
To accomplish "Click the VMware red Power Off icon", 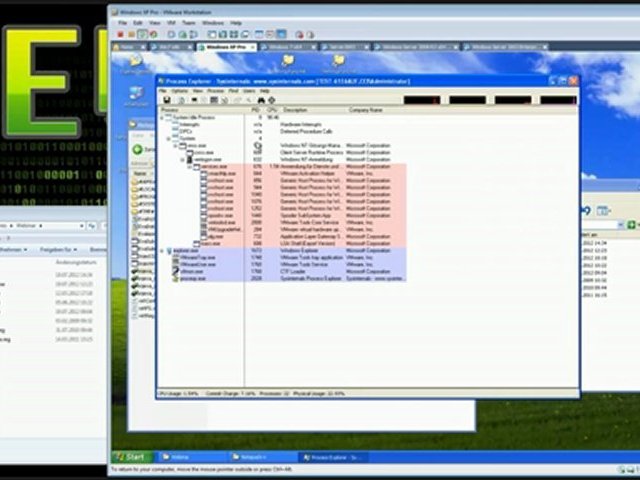I will click(121, 34).
